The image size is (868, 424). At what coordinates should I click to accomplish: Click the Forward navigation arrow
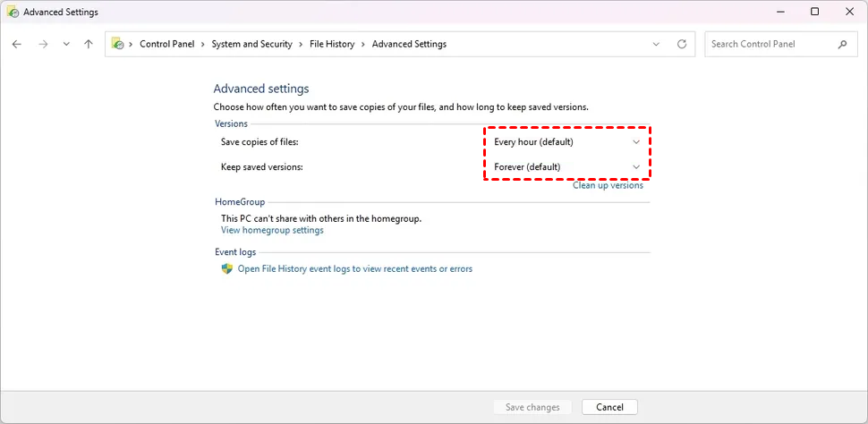click(x=42, y=44)
